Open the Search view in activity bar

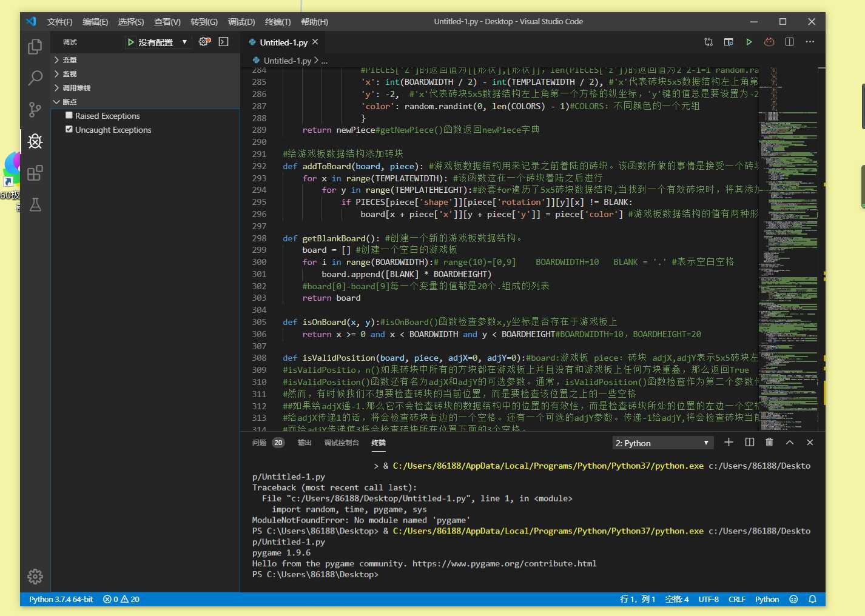tap(35, 78)
